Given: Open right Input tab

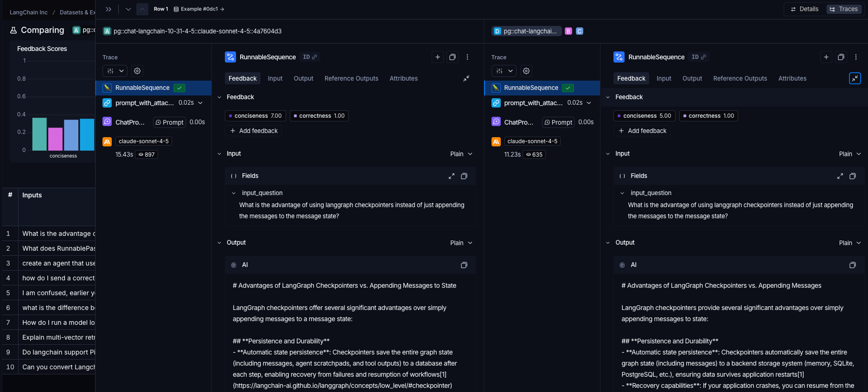Looking at the screenshot, I should pos(664,78).
